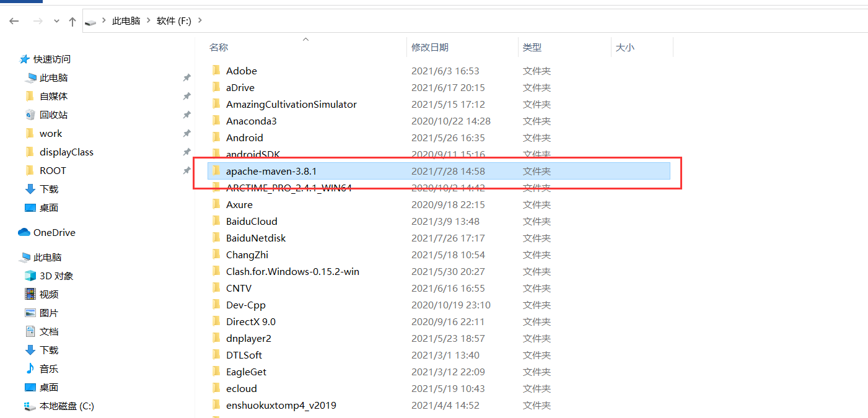
Task: Open 视频 library in the sidebar
Action: pyautogui.click(x=49, y=294)
